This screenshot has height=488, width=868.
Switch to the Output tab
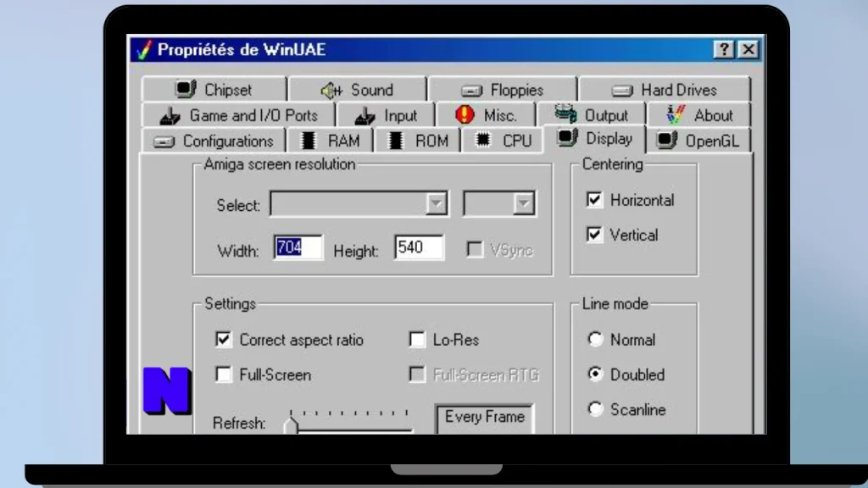click(x=591, y=114)
